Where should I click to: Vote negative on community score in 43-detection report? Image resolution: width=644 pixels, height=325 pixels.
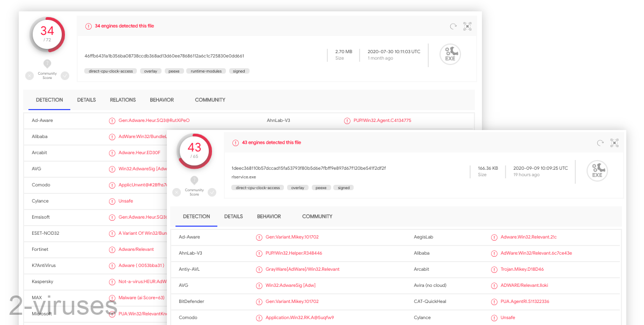click(x=177, y=192)
